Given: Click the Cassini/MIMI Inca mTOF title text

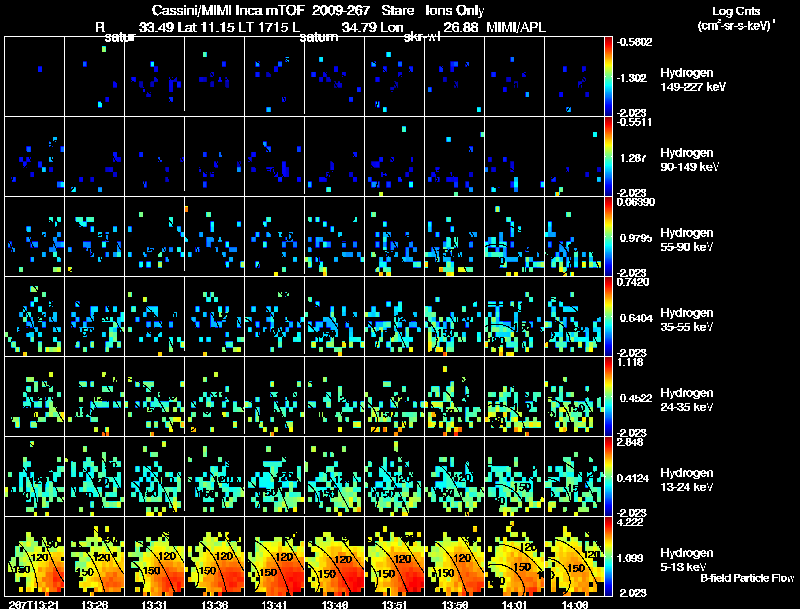Looking at the screenshot, I should 228,10.
